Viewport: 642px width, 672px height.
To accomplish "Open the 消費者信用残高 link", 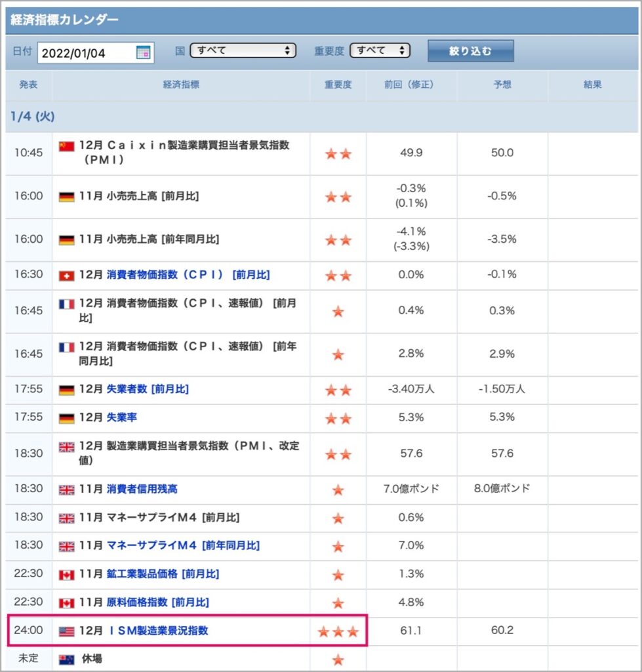I will click(x=142, y=489).
